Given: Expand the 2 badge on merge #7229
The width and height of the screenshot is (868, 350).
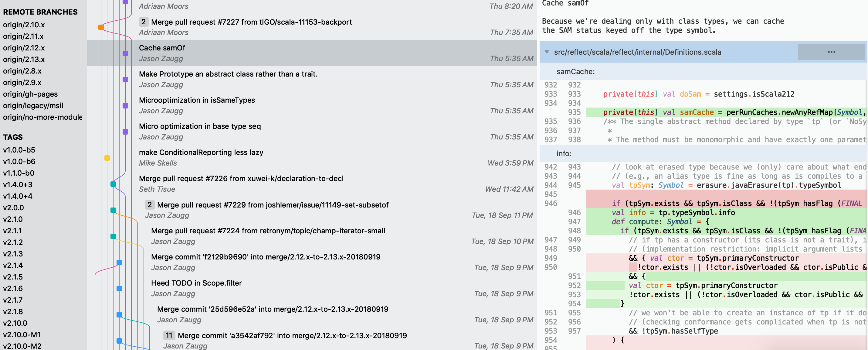Looking at the screenshot, I should 150,205.
